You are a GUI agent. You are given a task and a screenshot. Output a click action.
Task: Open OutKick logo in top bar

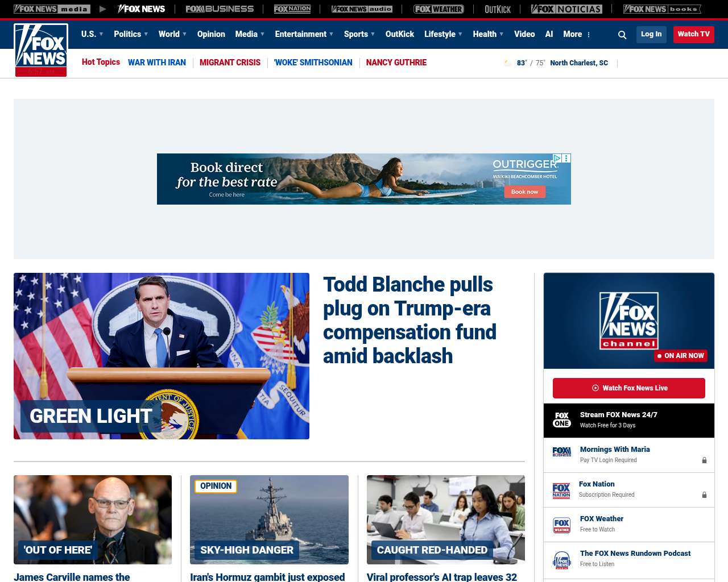498,9
